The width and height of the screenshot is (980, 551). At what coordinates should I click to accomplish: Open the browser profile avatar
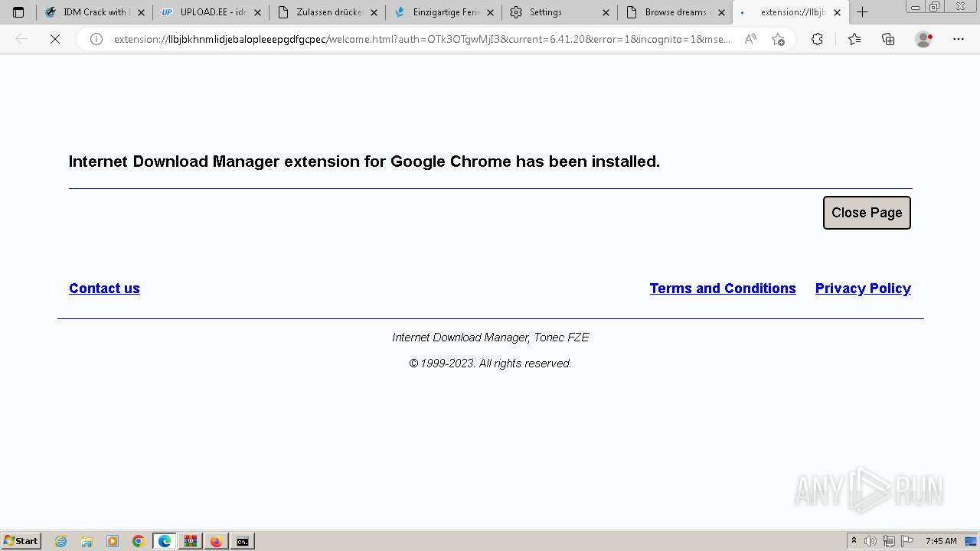coord(924,39)
